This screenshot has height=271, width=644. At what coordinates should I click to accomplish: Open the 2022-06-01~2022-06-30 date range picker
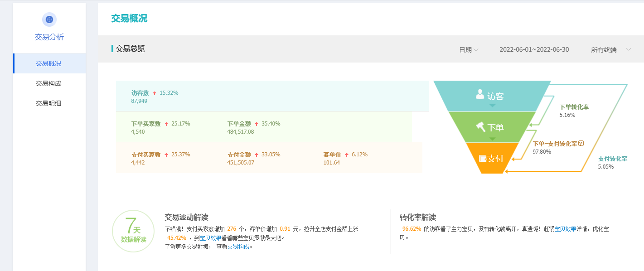point(534,50)
